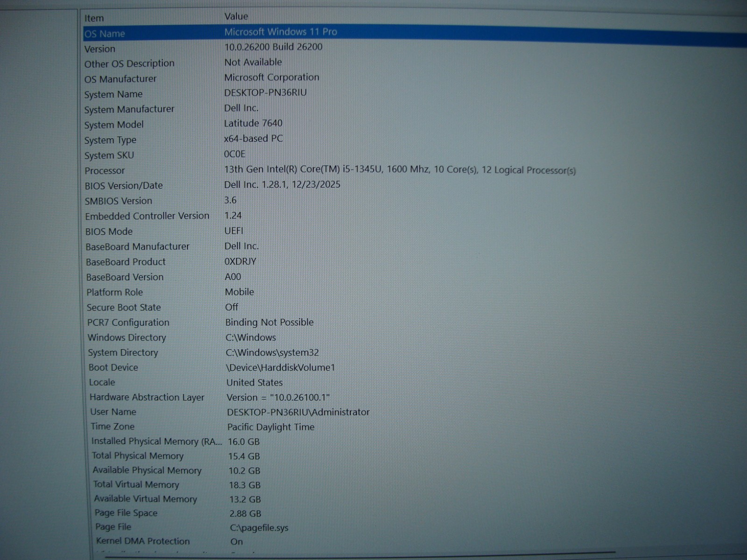The height and width of the screenshot is (560, 747).
Task: Select the BIOS Mode row label
Action: tap(109, 231)
